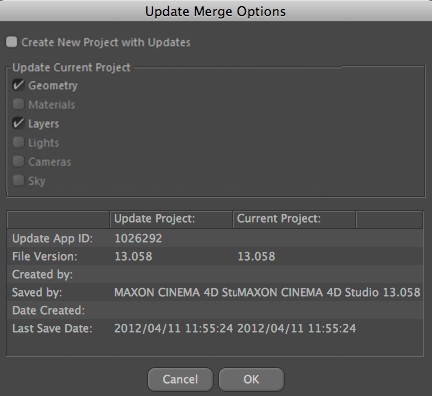Screen dimensions: 432x396
Task: Select the File Version row
Action: pos(215,256)
